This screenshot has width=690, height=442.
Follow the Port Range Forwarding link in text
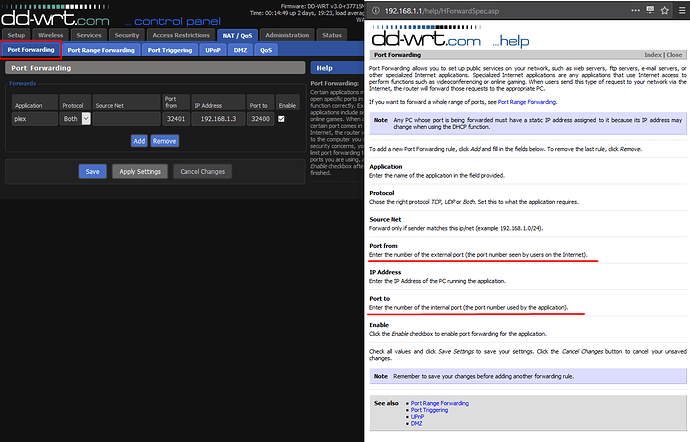point(527,102)
